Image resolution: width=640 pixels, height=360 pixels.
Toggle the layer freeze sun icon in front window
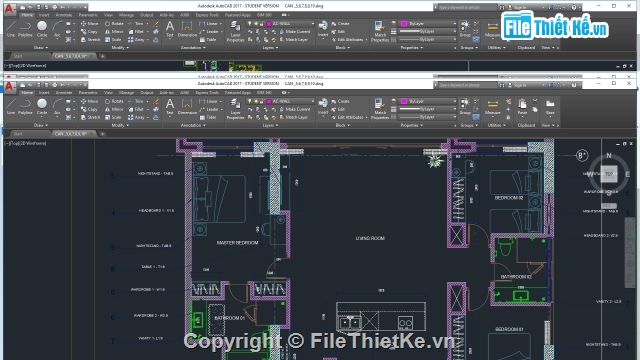(x=256, y=101)
